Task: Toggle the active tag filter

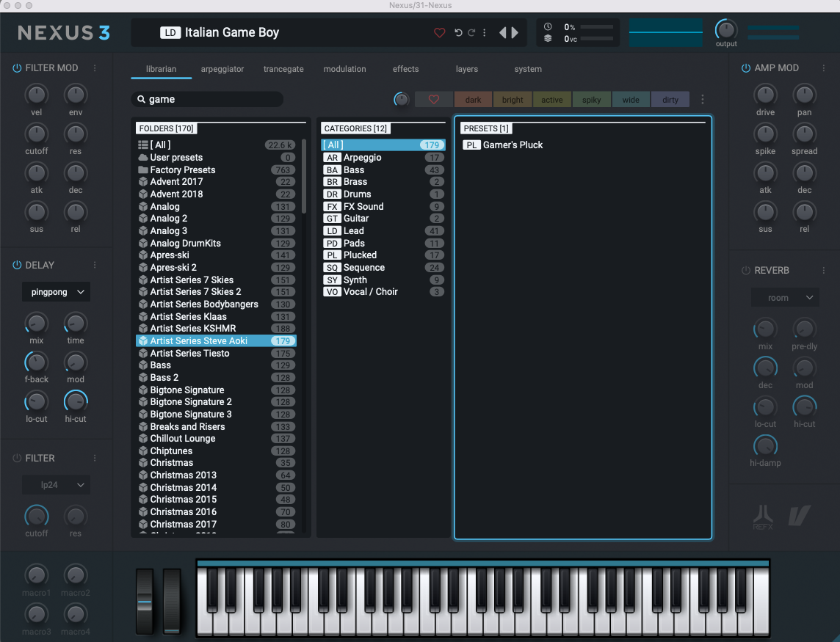Action: click(x=551, y=100)
